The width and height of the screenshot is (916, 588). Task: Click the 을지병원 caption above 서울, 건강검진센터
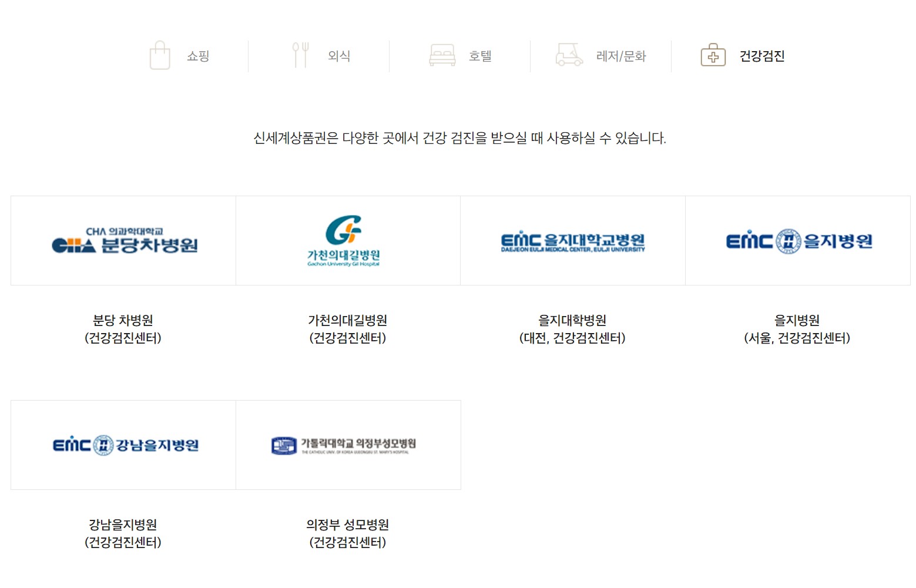[x=797, y=320]
